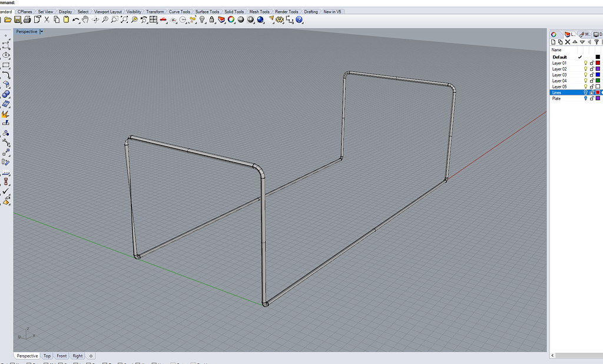Expand the viewport tabs arrow next to Right
This screenshot has height=364, width=603.
pos(90,356)
